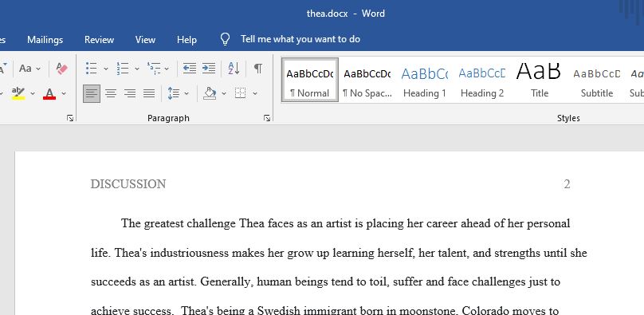The image size is (644, 315).
Task: Apply multilevel list formatting
Action: coord(154,68)
